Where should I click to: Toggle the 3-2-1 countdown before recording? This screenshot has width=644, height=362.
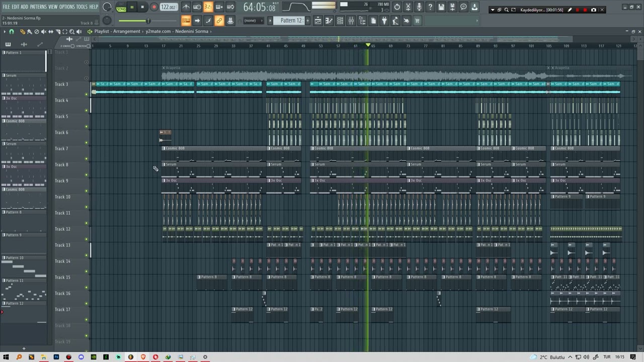(208, 7)
